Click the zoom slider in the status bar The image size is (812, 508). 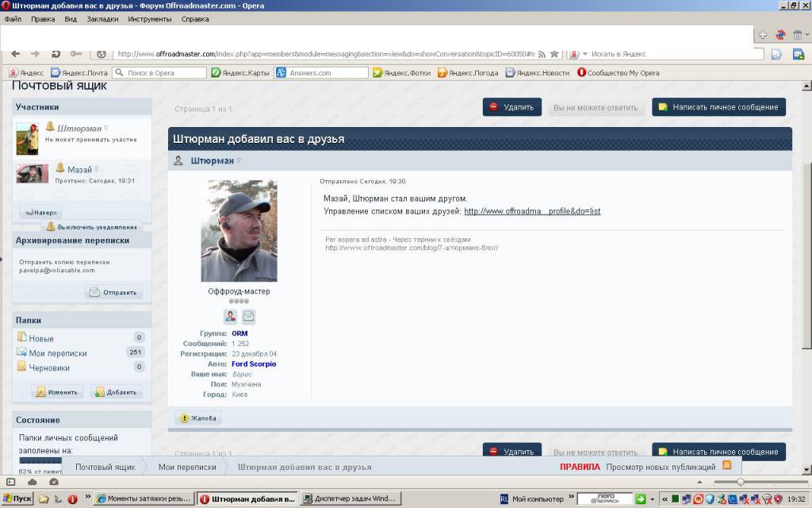pyautogui.click(x=741, y=482)
